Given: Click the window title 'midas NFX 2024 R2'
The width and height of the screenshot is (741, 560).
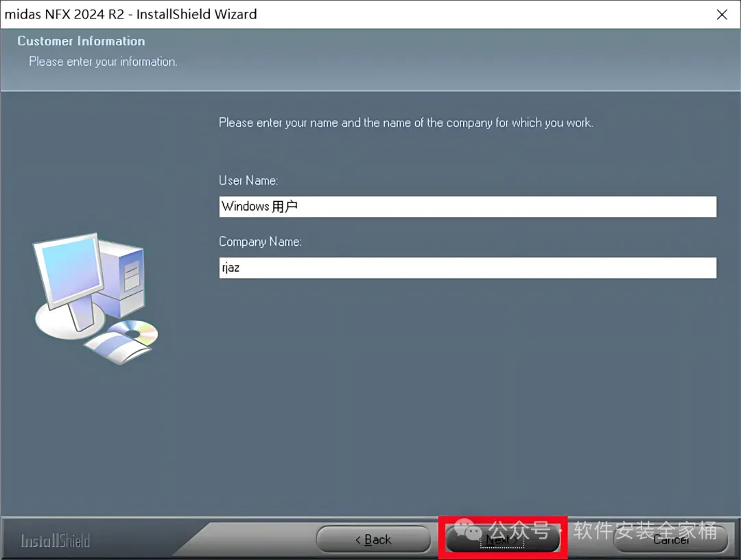Looking at the screenshot, I should [64, 14].
